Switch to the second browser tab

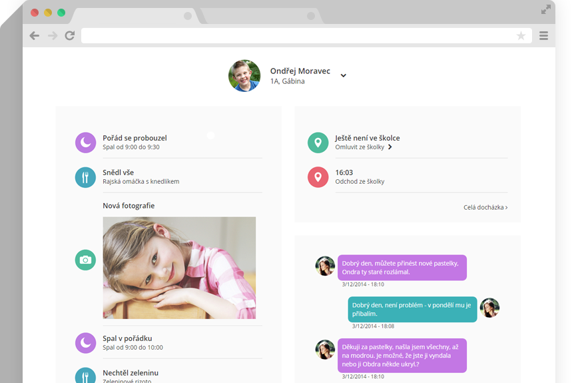(262, 16)
